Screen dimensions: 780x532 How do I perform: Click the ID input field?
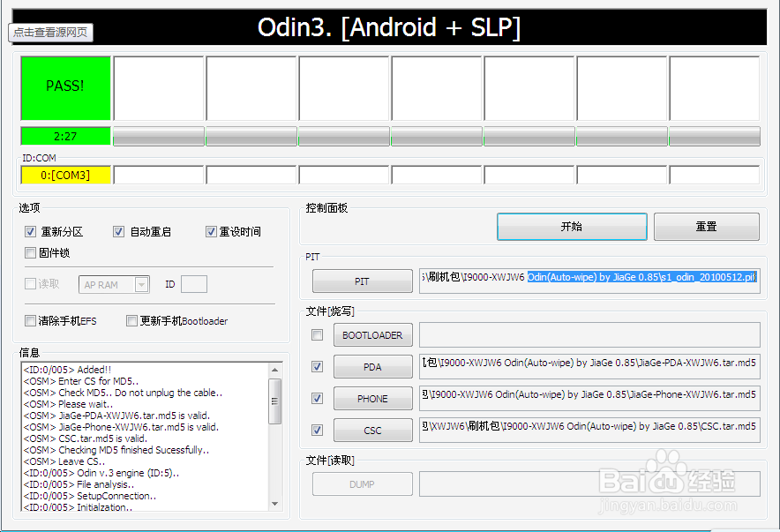[x=194, y=284]
